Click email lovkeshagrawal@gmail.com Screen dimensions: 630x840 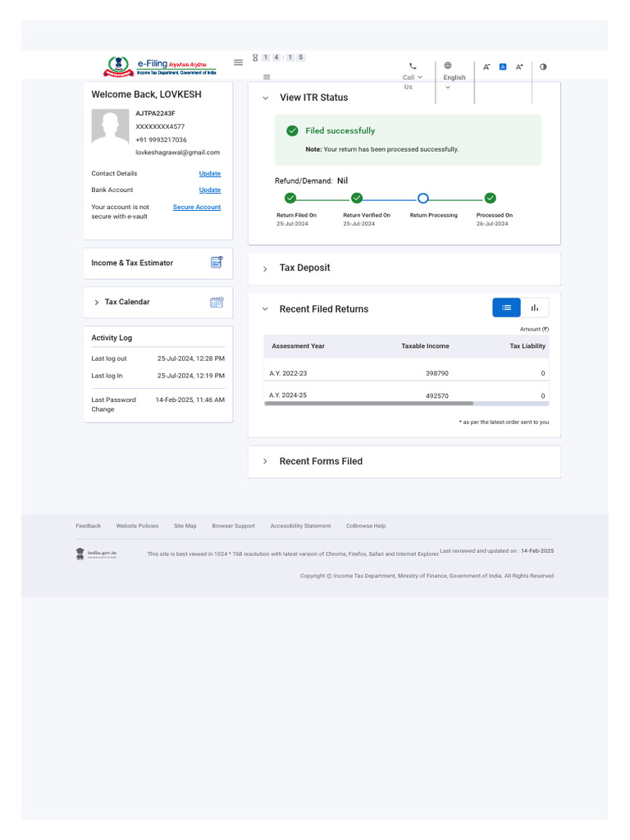click(x=178, y=153)
